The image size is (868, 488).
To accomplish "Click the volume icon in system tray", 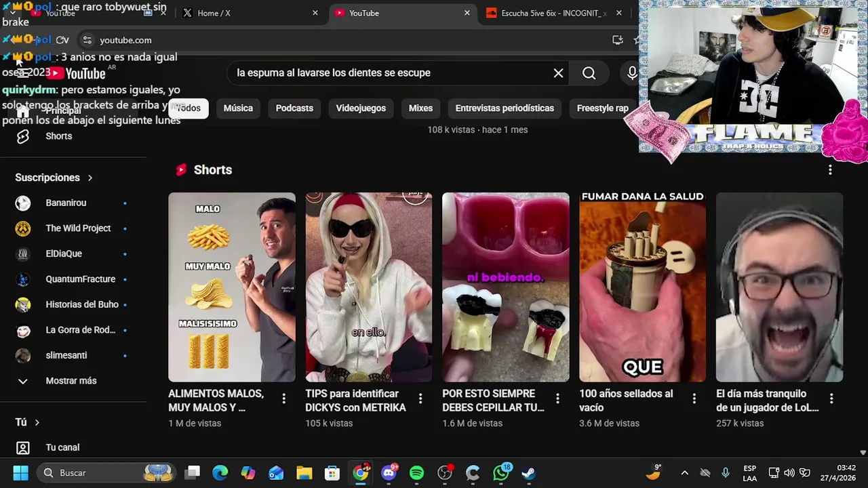I will pos(789,473).
